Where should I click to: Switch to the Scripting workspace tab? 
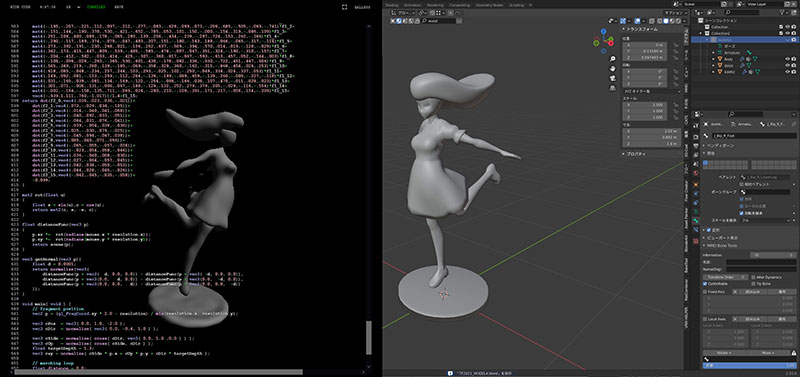516,5
